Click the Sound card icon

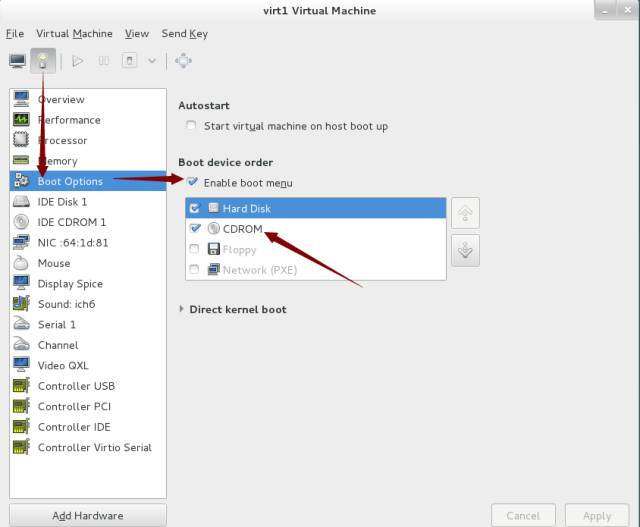21,304
